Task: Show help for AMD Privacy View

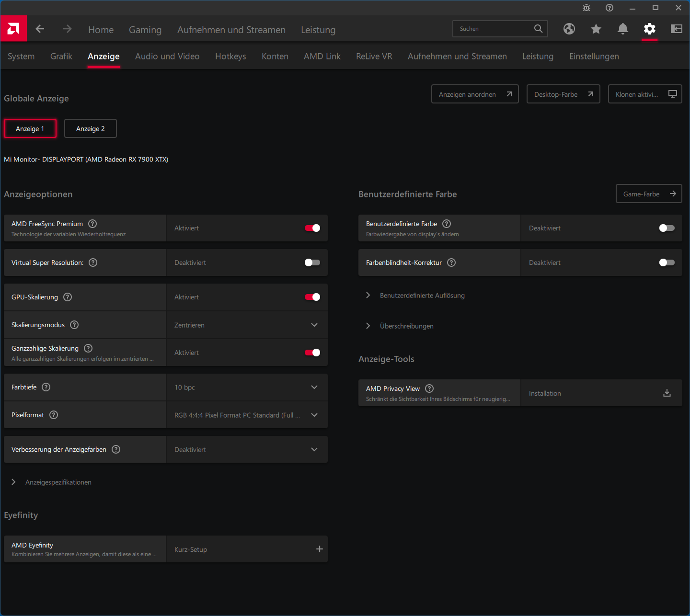Action: (429, 388)
